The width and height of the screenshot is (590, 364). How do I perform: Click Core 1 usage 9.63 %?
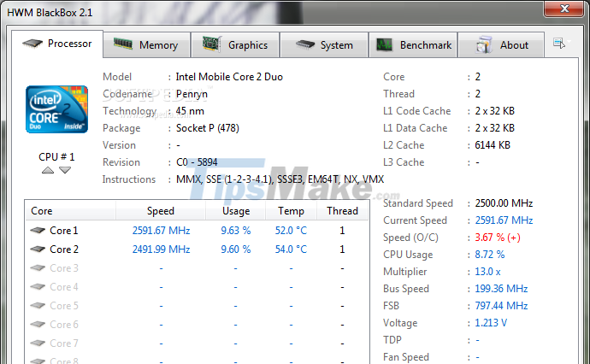coord(235,231)
